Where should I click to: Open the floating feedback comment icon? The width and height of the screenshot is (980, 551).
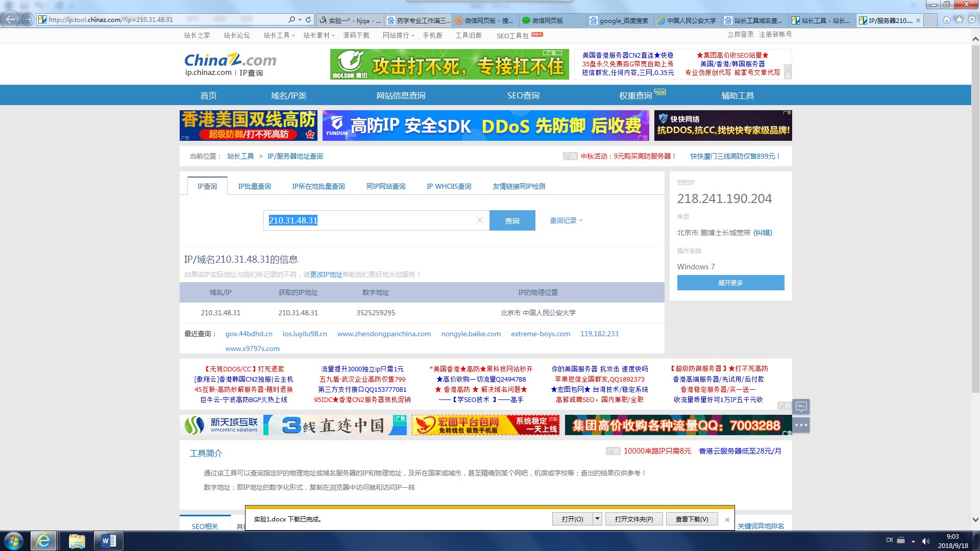801,407
